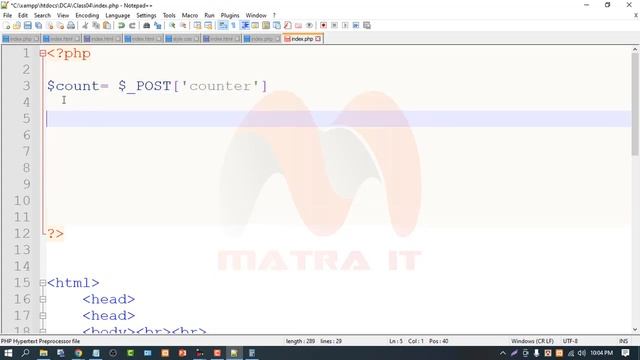Show hidden system tray icons chevron
The width and height of the screenshot is (640, 360).
pyautogui.click(x=503, y=353)
